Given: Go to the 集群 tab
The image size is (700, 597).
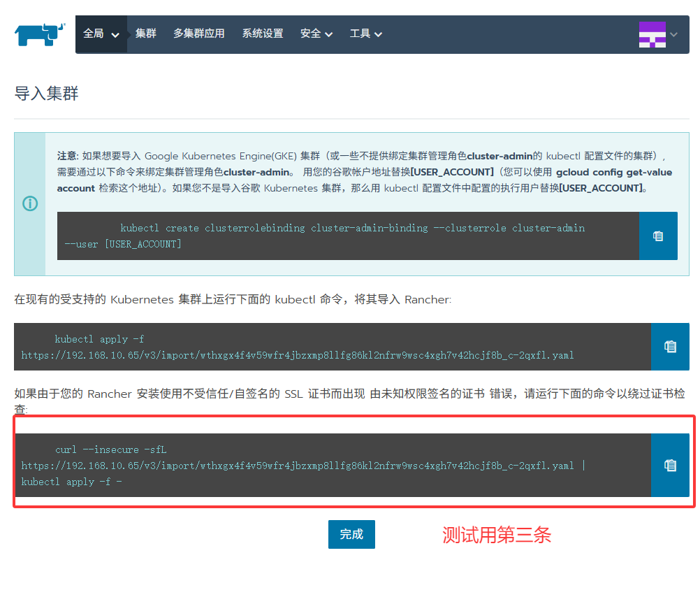Looking at the screenshot, I should pyautogui.click(x=146, y=34).
